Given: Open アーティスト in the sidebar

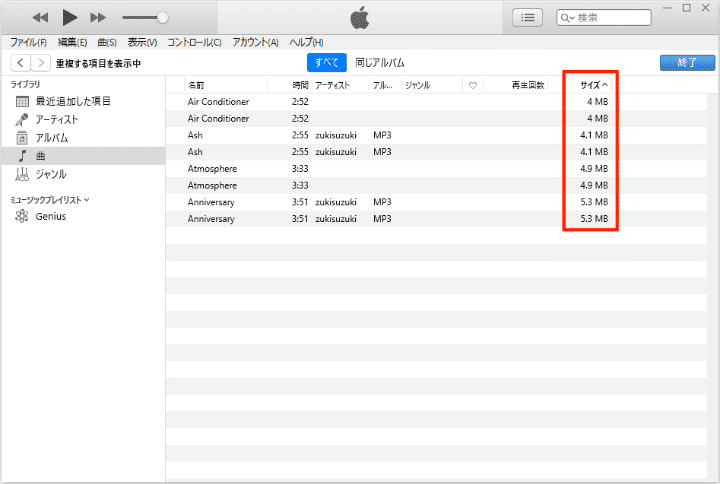Looking at the screenshot, I should click(x=83, y=119).
